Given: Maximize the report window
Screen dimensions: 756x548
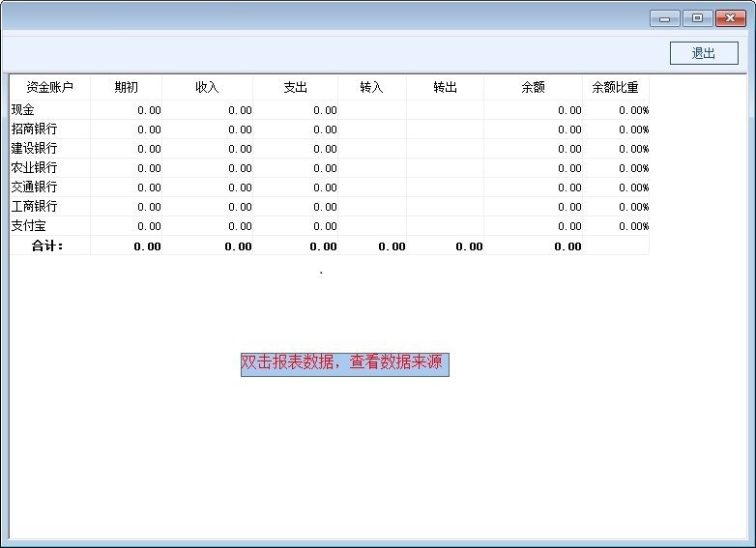Looking at the screenshot, I should click(697, 18).
